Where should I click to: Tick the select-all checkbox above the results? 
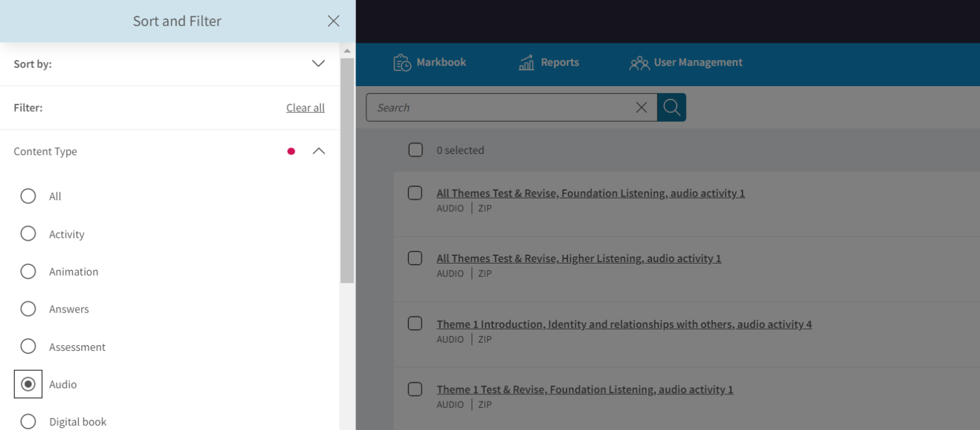(415, 149)
